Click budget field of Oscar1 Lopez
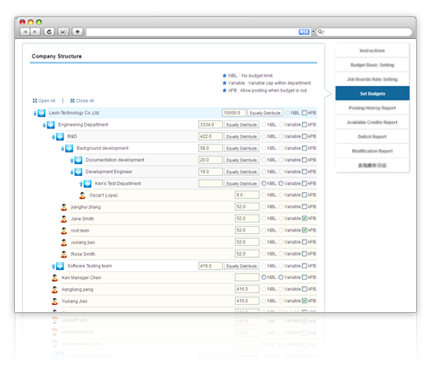Viewport: 430px width, 370px height. coord(247,195)
